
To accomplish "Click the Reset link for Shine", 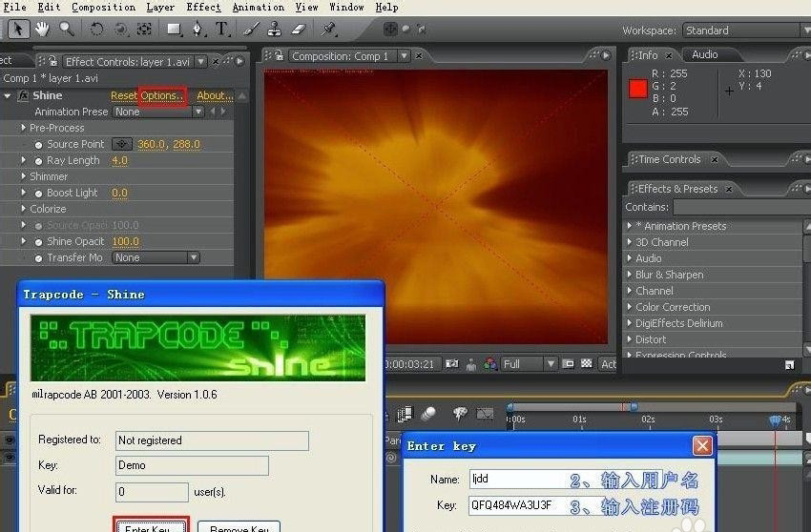I will tap(124, 95).
